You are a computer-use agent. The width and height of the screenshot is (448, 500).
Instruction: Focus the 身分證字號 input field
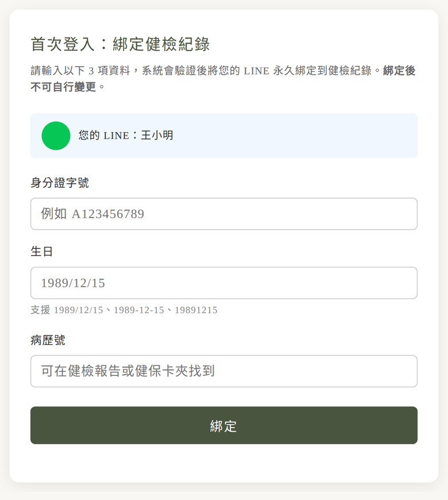click(x=223, y=214)
